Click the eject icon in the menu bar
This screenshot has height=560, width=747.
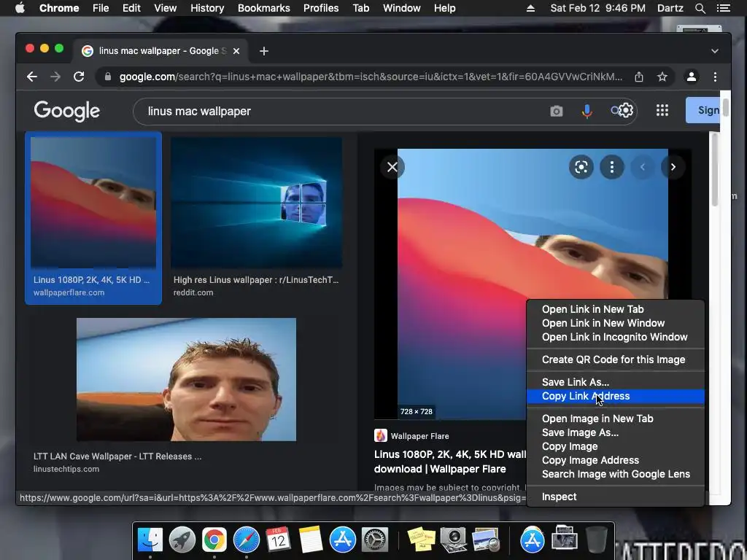pos(530,8)
